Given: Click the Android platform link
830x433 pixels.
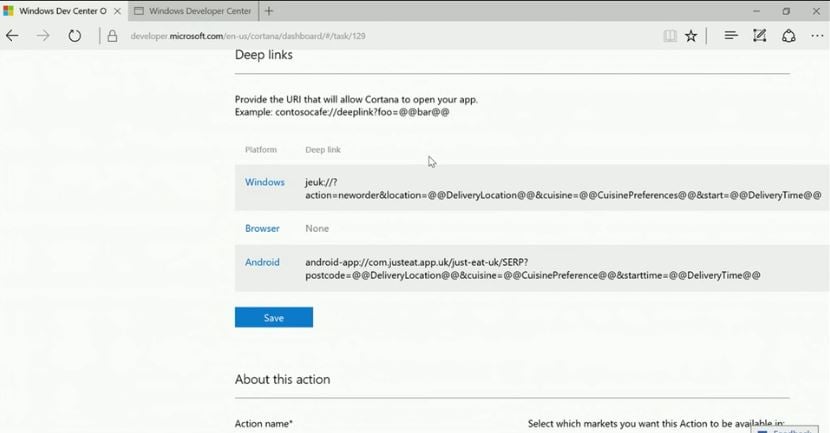Looking at the screenshot, I should [262, 262].
